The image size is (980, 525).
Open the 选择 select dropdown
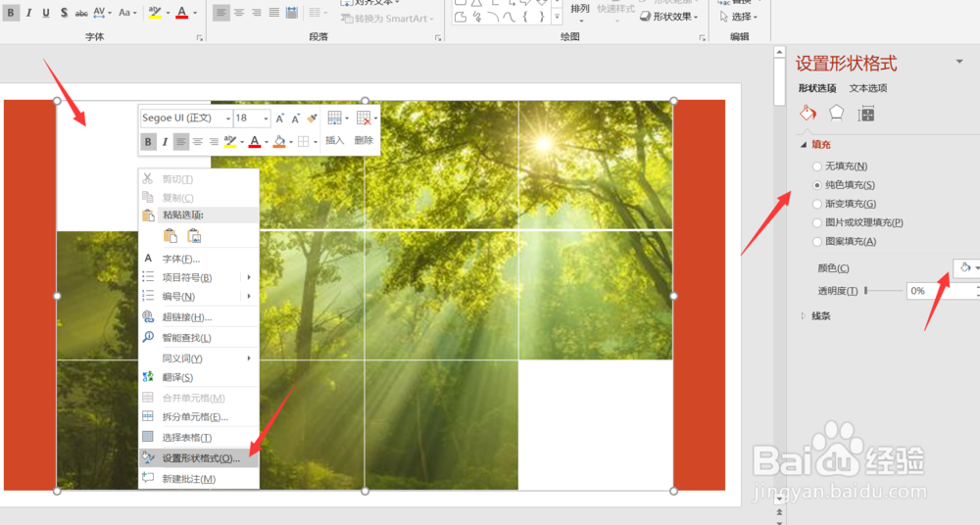click(x=739, y=17)
